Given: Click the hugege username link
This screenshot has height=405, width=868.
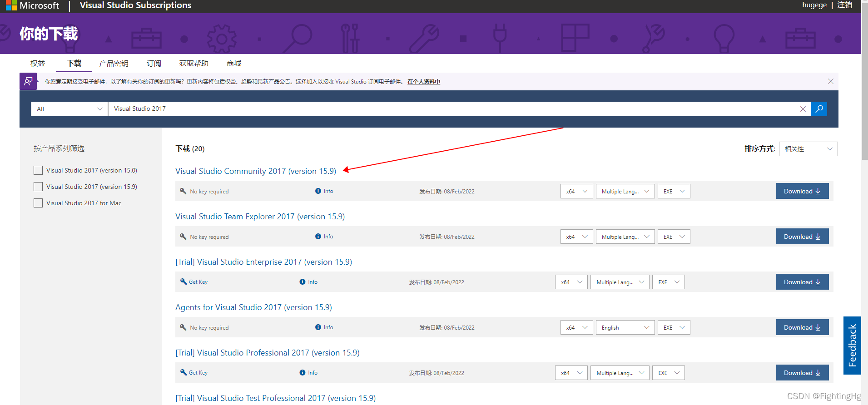Looking at the screenshot, I should (814, 5).
